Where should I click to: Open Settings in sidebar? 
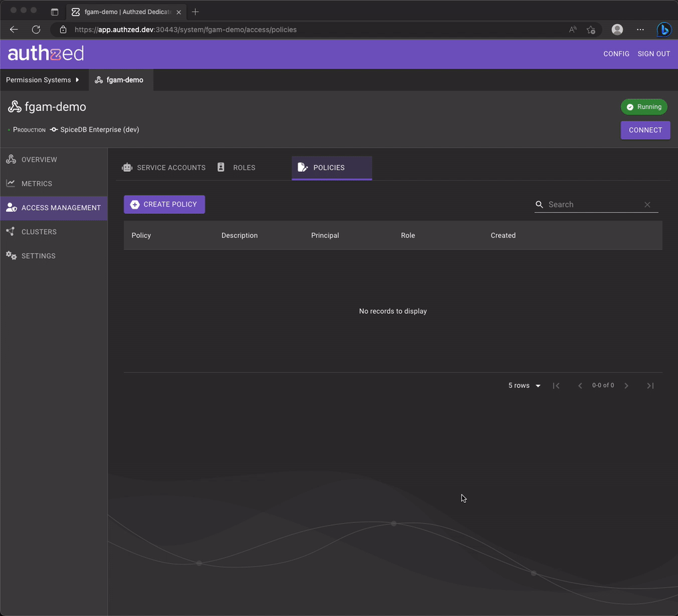point(53,255)
